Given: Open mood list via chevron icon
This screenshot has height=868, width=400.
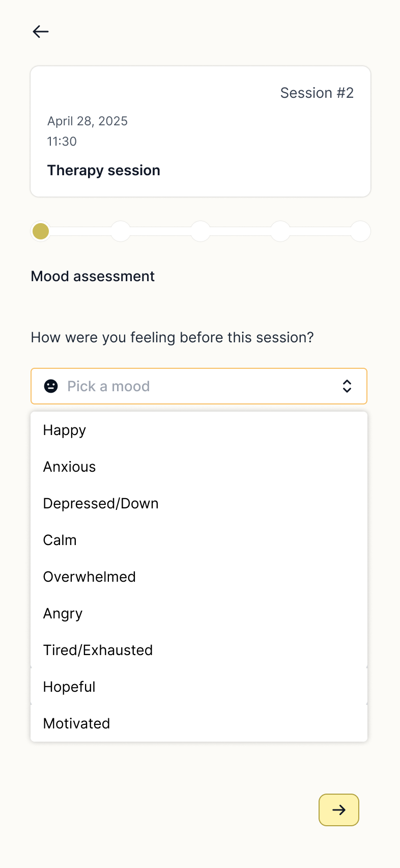Looking at the screenshot, I should pos(347,386).
